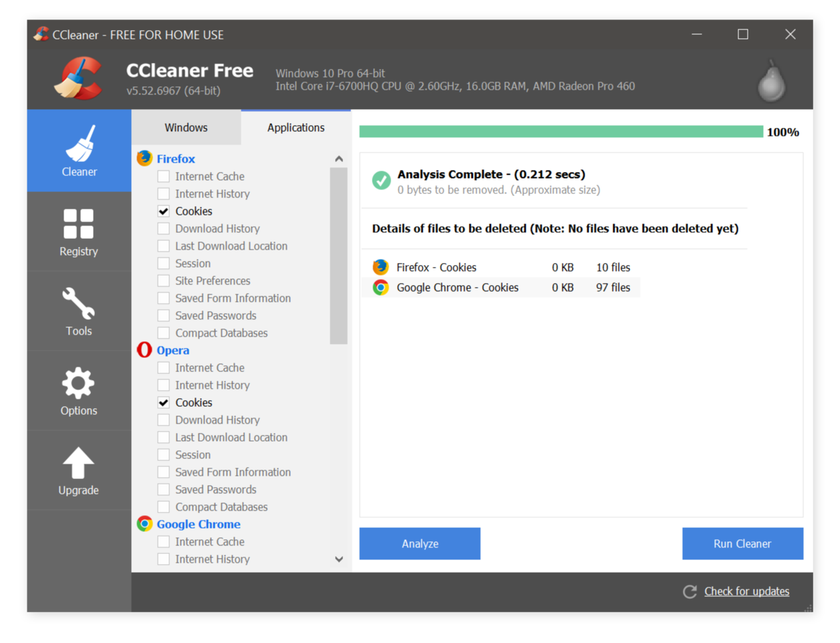Screen dimensions: 840x643
Task: Enable Opera Session checkbox
Action: click(163, 454)
